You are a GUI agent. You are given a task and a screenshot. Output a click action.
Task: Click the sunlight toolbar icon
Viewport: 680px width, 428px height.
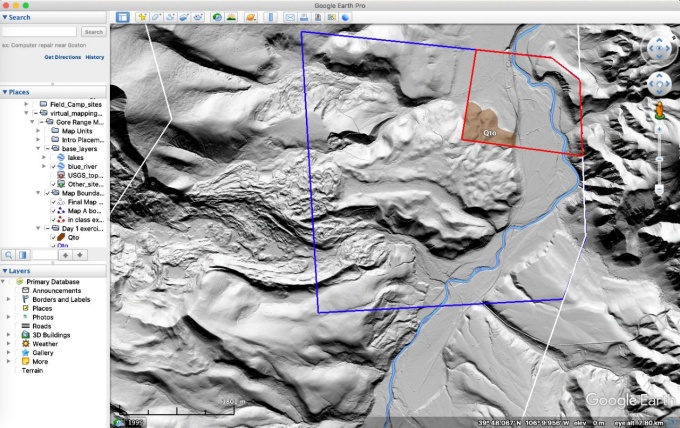point(233,17)
